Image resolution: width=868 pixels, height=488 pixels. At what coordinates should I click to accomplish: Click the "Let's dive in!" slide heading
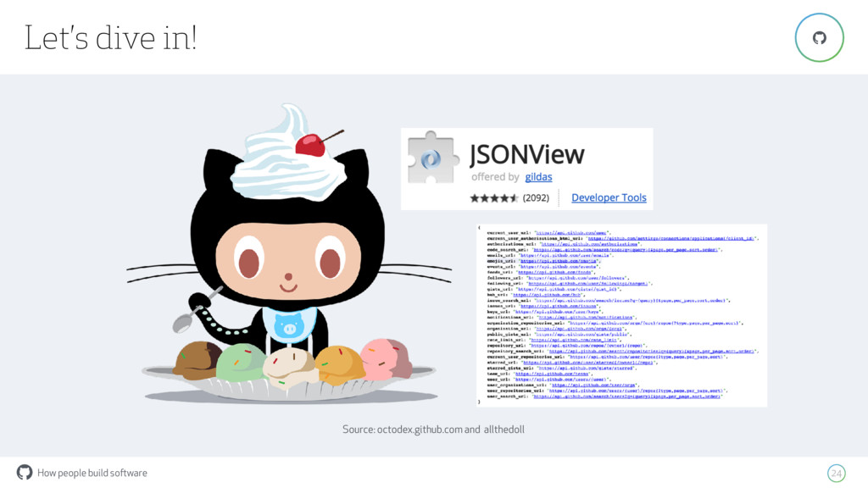click(x=111, y=37)
